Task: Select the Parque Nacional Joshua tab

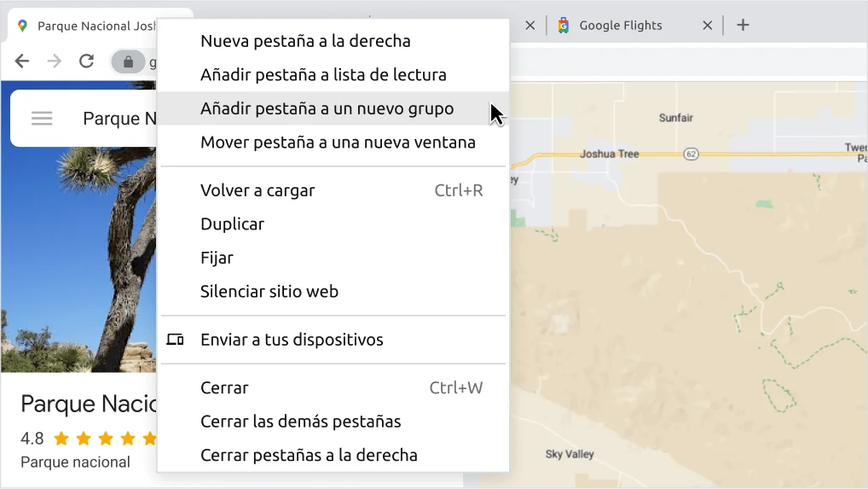Action: [x=96, y=26]
